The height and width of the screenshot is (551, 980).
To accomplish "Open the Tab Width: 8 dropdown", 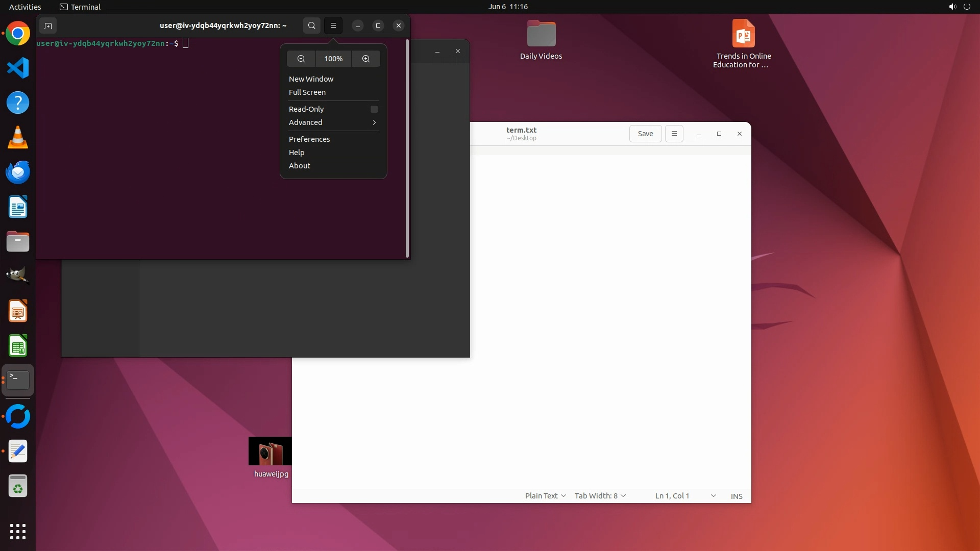I will [x=600, y=496].
